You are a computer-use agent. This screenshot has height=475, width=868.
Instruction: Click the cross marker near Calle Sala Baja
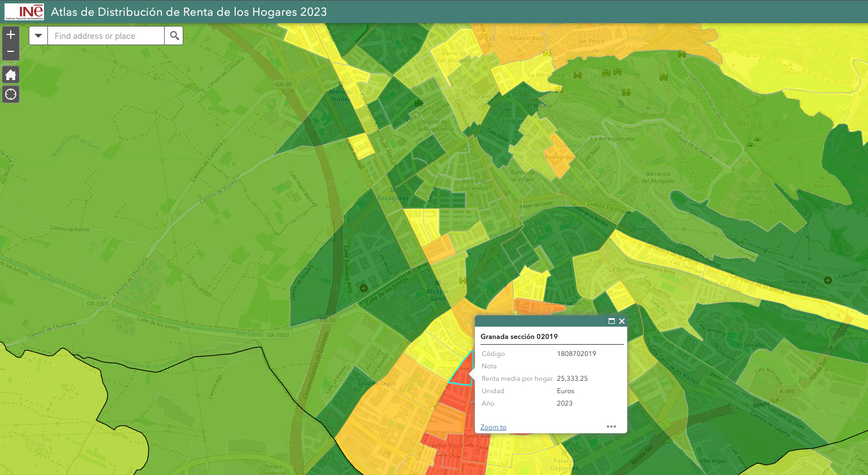click(827, 280)
